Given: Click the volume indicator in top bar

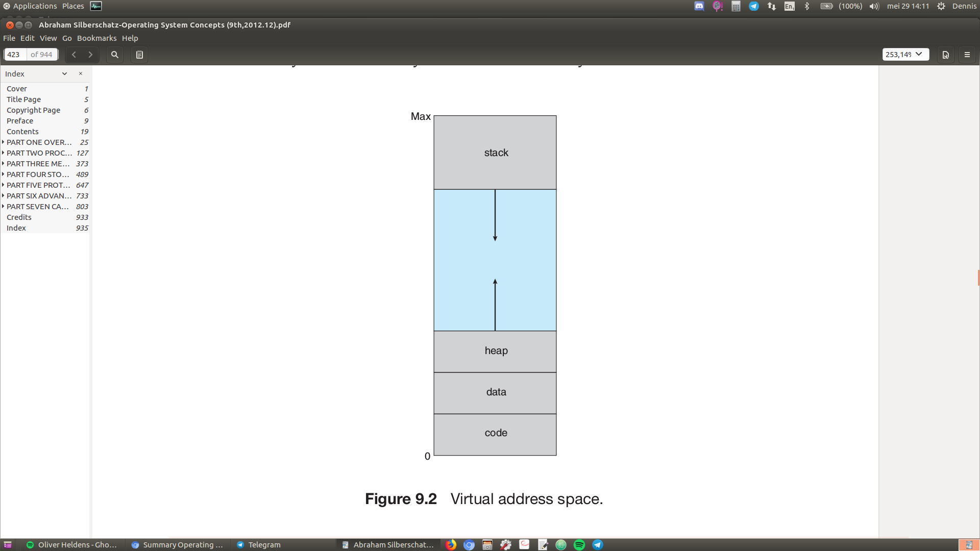Looking at the screenshot, I should pyautogui.click(x=874, y=6).
